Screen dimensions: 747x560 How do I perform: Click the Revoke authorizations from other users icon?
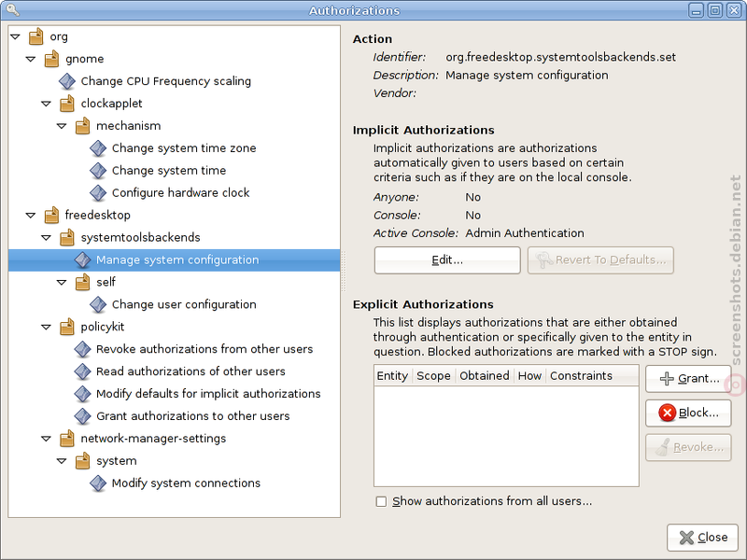[82, 349]
